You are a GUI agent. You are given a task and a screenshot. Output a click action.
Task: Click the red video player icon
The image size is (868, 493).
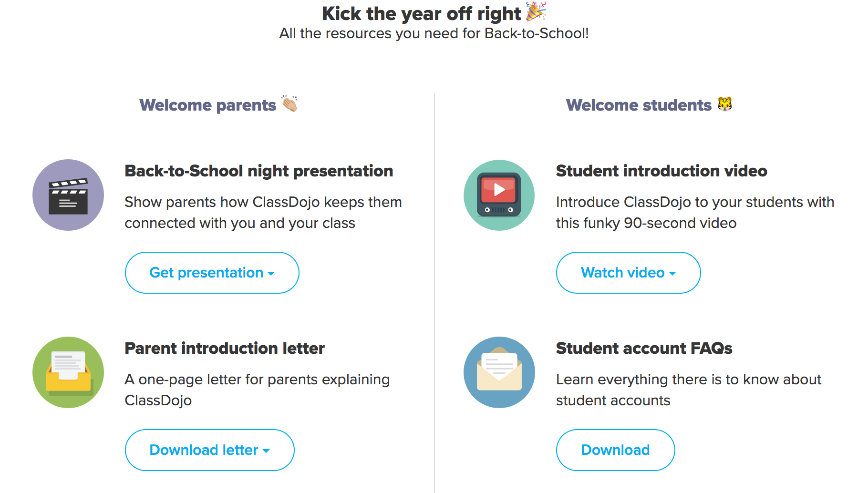pyautogui.click(x=499, y=195)
